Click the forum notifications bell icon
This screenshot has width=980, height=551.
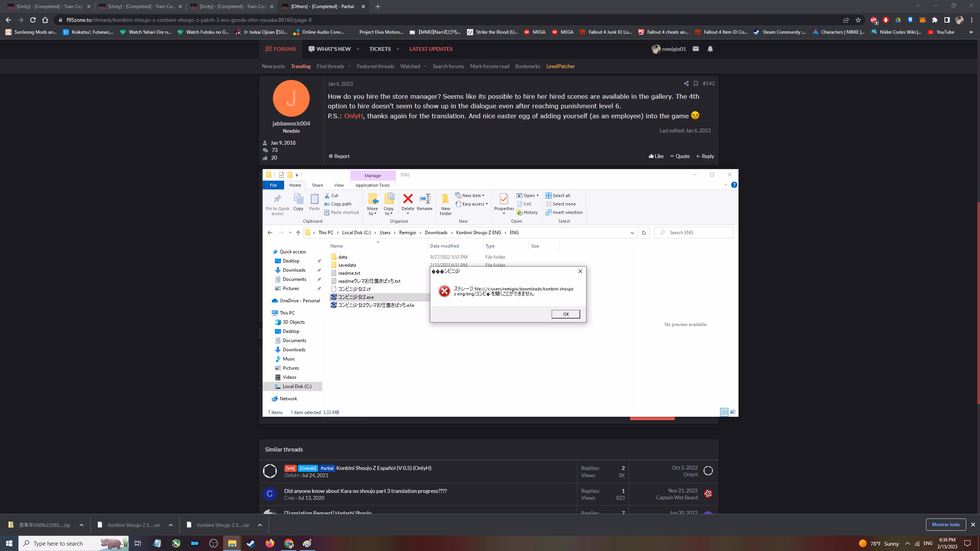[710, 49]
